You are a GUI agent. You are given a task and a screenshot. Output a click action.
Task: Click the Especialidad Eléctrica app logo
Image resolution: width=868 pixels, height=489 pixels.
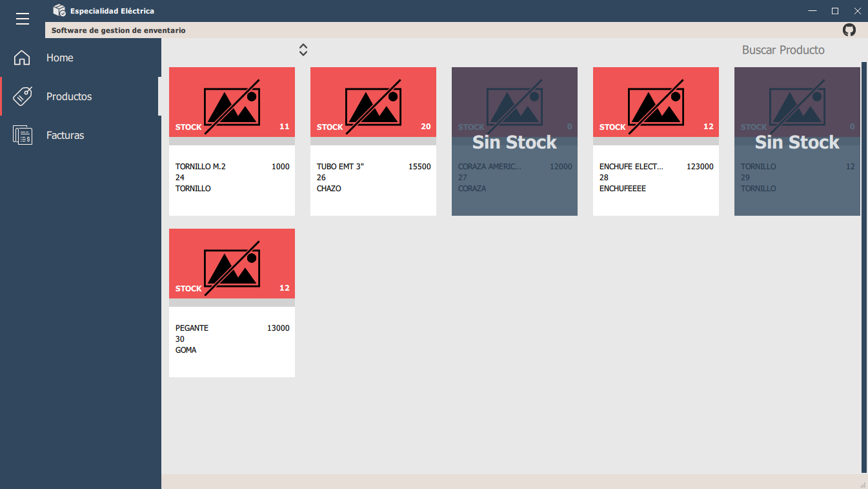point(59,10)
